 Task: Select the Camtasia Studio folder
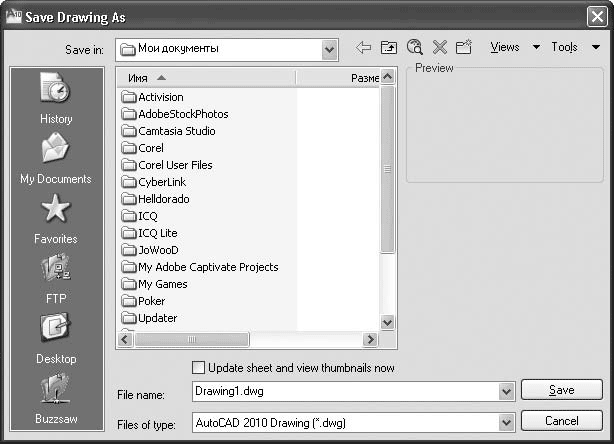pos(176,131)
